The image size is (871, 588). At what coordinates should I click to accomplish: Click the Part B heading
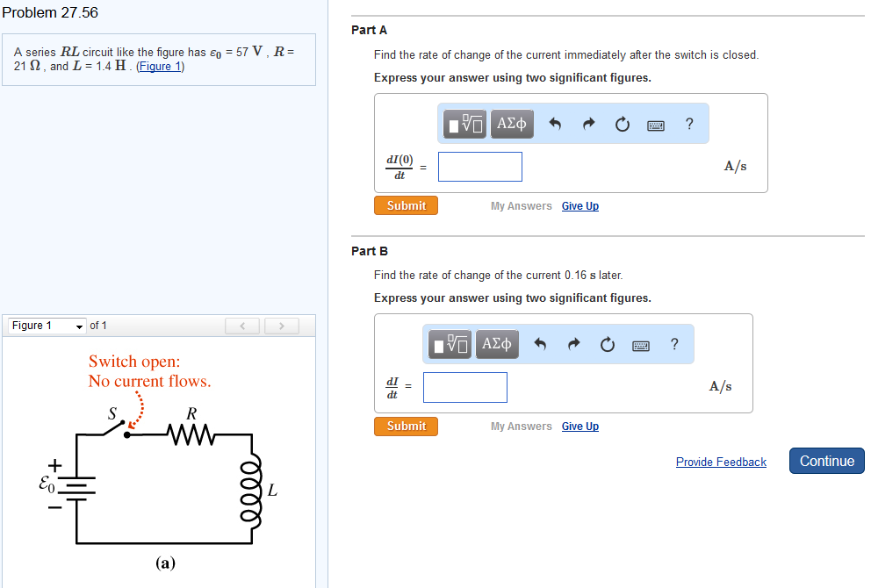370,251
